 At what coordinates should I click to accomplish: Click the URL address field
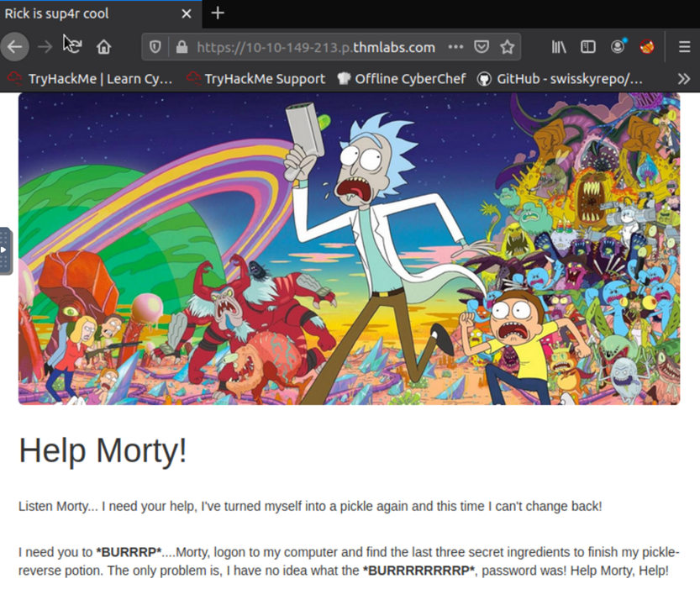pyautogui.click(x=316, y=47)
